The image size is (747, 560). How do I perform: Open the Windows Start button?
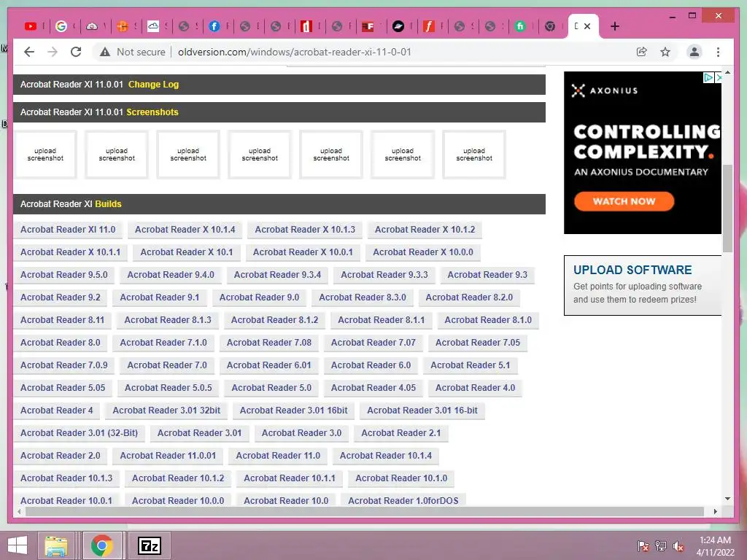click(x=18, y=545)
